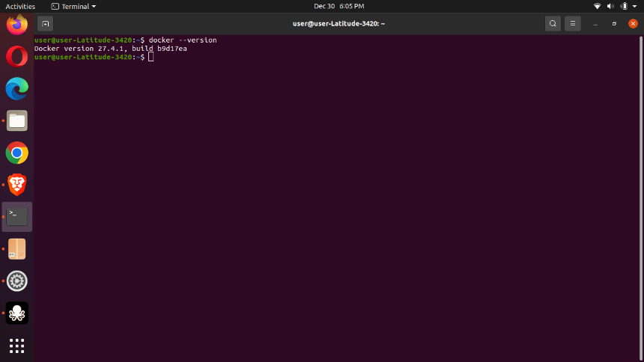Viewport: 644px width, 362px height.
Task: Launch Opera browser from the dock
Action: [16, 56]
